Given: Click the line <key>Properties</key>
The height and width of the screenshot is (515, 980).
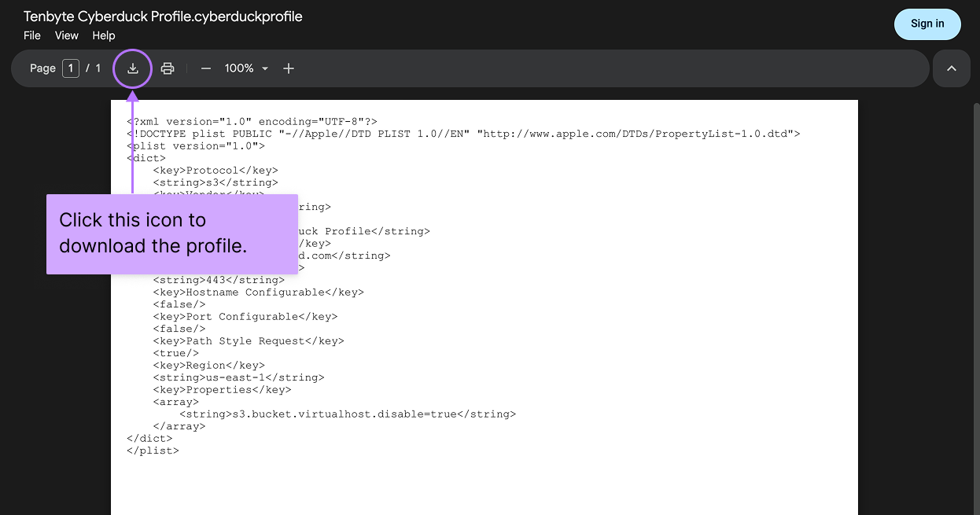Looking at the screenshot, I should [222, 390].
